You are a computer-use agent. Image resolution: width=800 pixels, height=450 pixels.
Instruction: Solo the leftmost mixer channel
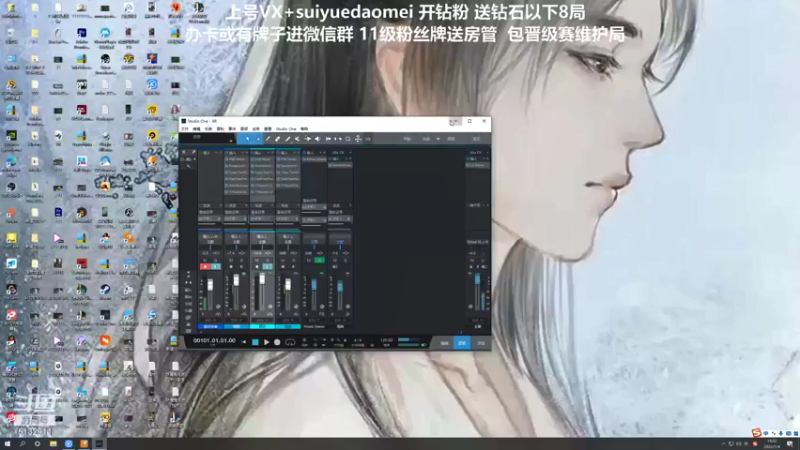(x=216, y=260)
